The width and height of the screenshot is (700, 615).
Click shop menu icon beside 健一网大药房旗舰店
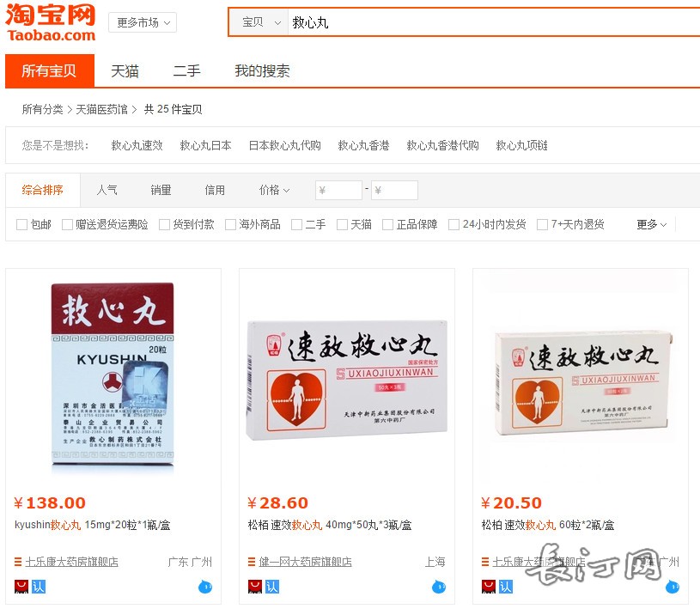(x=252, y=562)
